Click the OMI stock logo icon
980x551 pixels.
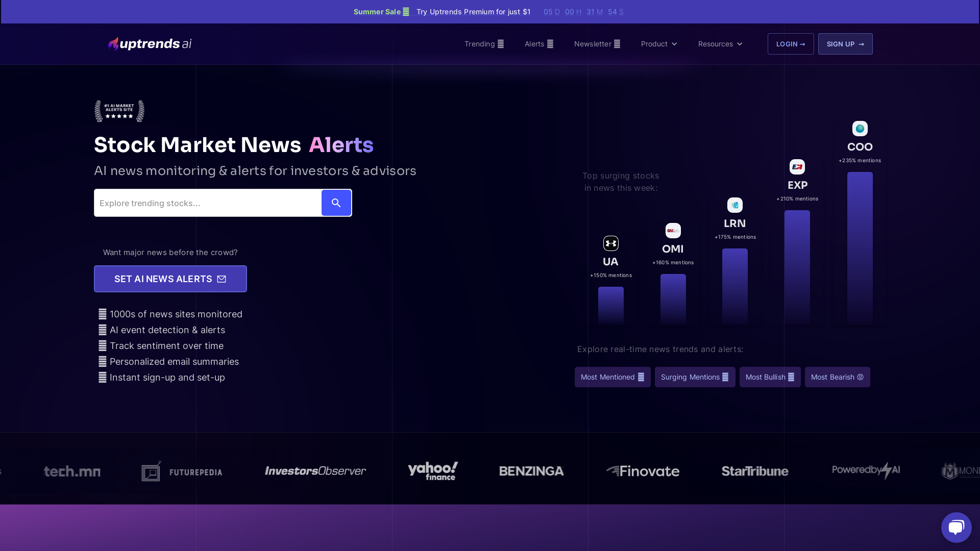point(673,231)
